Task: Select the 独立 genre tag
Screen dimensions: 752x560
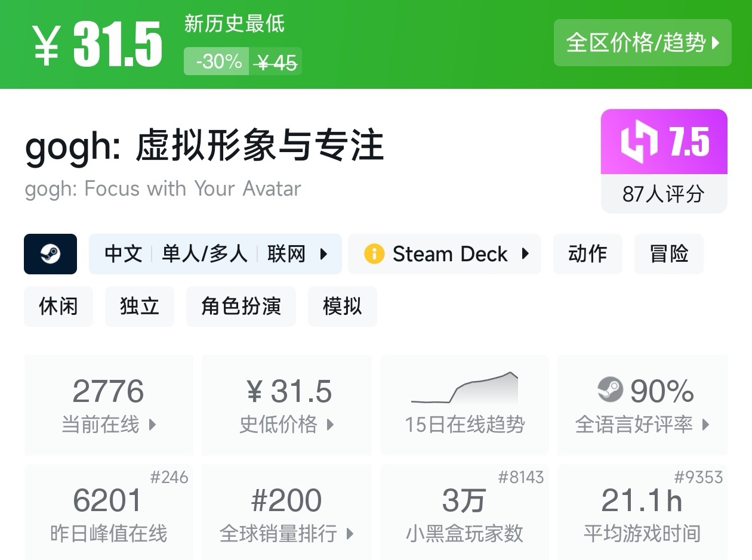Action: pyautogui.click(x=140, y=307)
